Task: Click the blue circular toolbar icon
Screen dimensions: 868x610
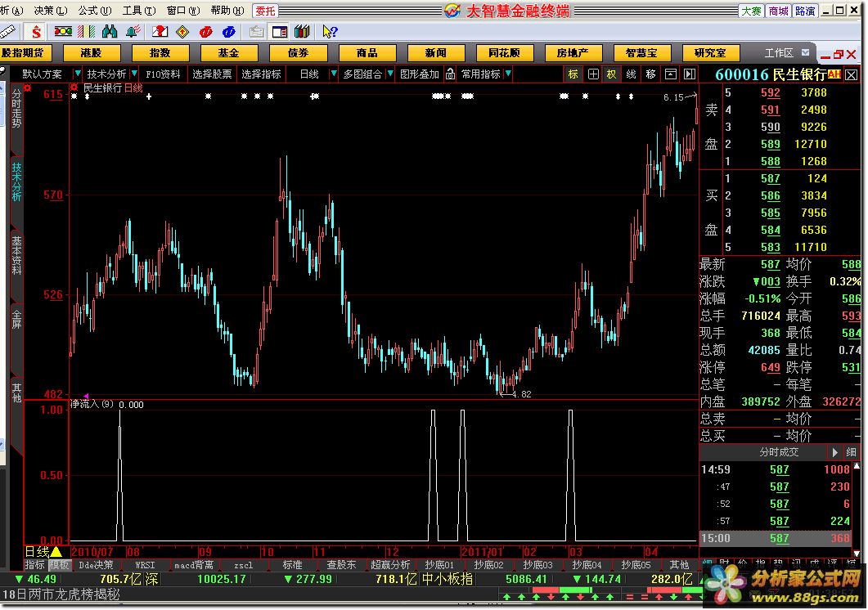Action: [228, 32]
